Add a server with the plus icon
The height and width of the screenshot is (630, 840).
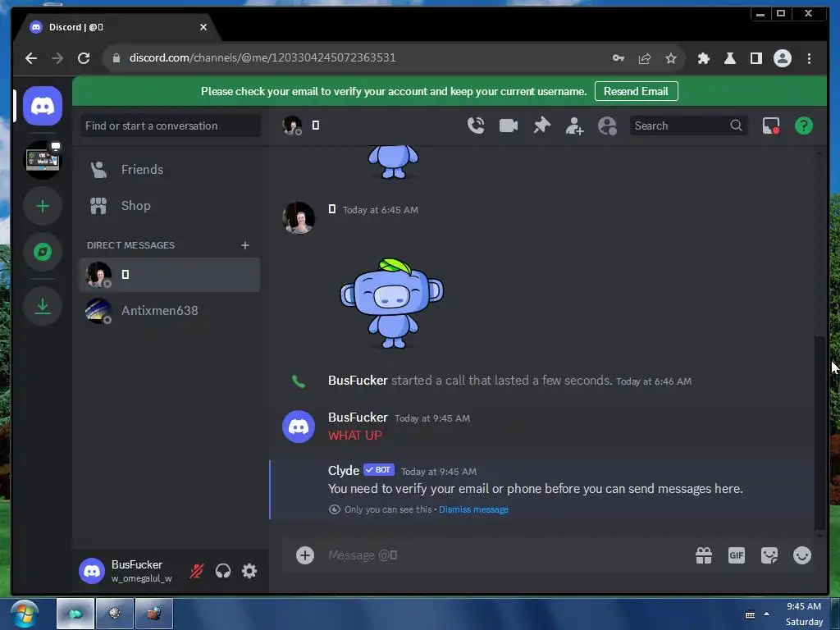pos(43,206)
